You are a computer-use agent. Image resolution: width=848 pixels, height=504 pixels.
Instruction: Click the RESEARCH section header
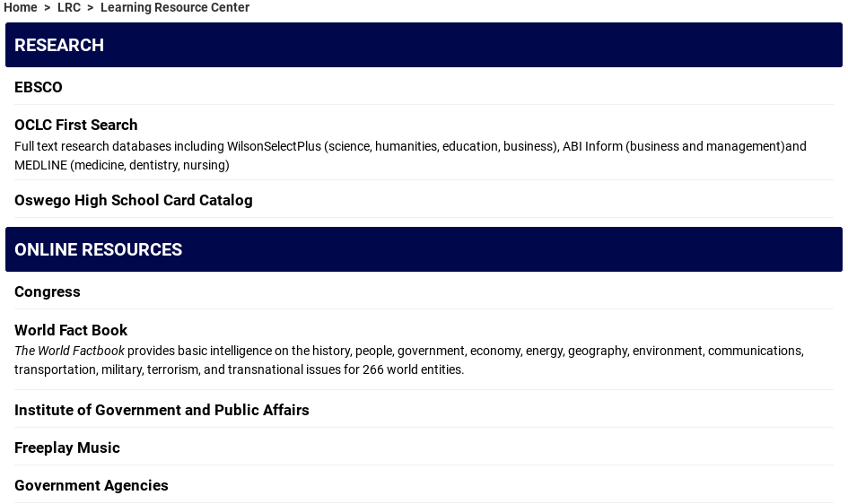[59, 45]
